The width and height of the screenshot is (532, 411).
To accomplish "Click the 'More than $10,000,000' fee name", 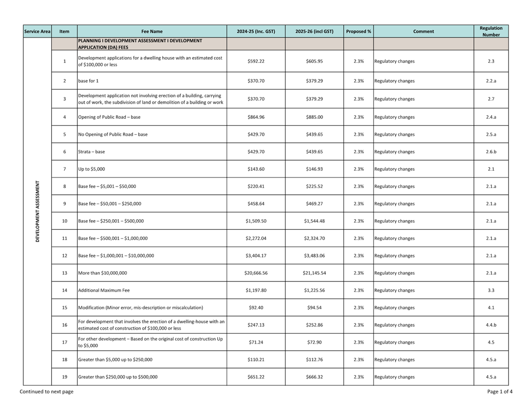I will [x=102, y=273].
